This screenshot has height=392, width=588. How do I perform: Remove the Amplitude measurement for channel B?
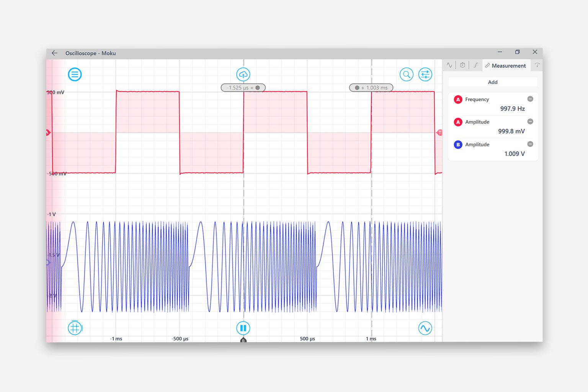(x=530, y=144)
